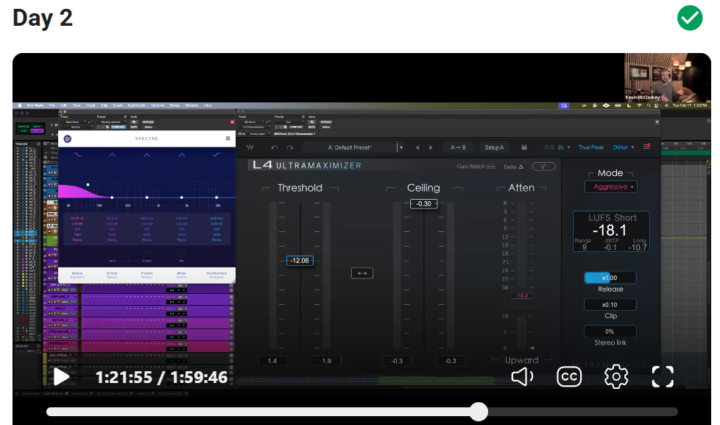This screenshot has height=425, width=720.
Task: Click the Spectre round logo icon
Action: pyautogui.click(x=68, y=138)
